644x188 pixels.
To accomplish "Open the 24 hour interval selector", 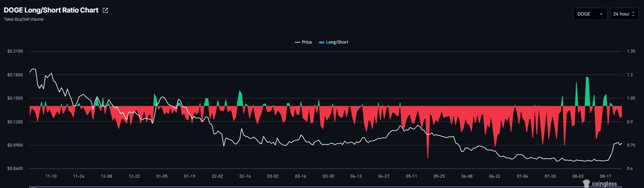I will 624,14.
